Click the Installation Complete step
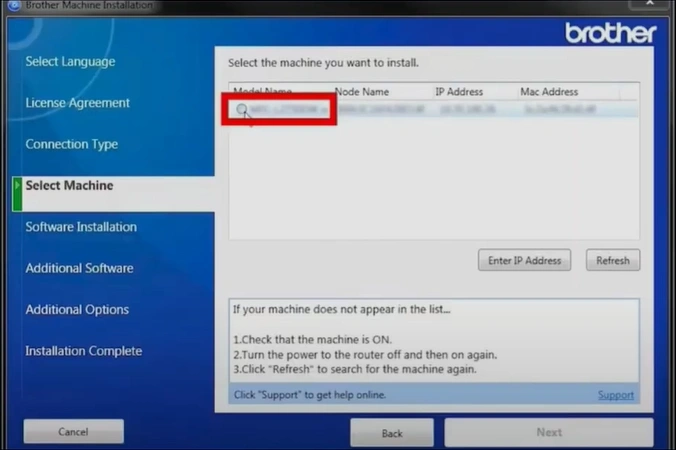This screenshot has height=450, width=676. (83, 351)
